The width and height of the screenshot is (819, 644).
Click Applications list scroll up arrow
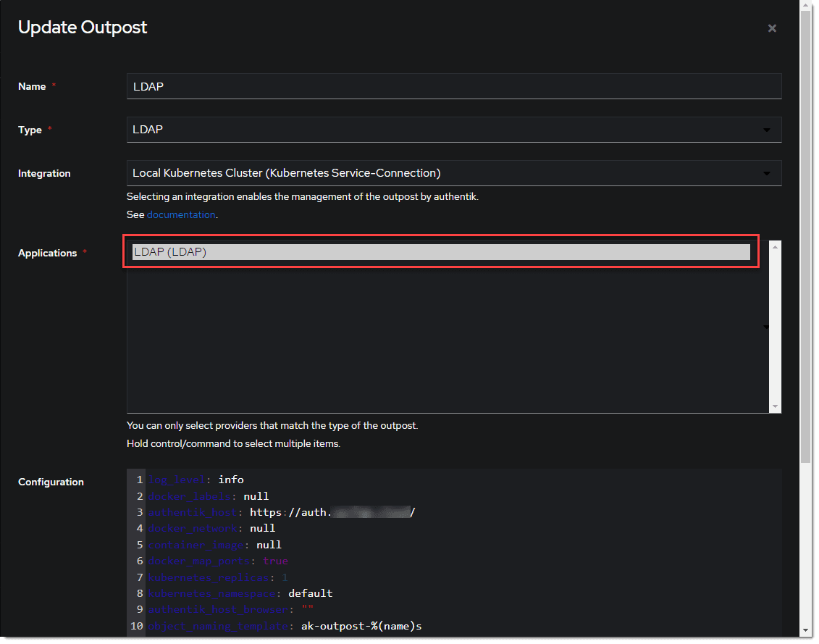(776, 247)
